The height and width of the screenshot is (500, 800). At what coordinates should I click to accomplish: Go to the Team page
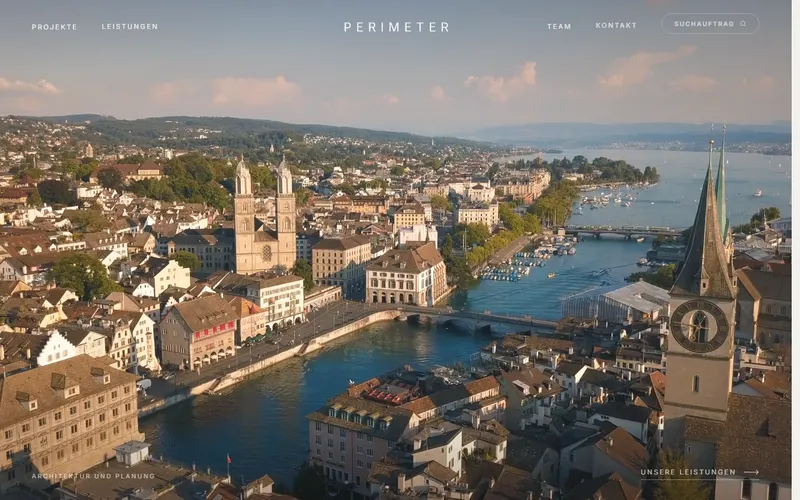[559, 27]
